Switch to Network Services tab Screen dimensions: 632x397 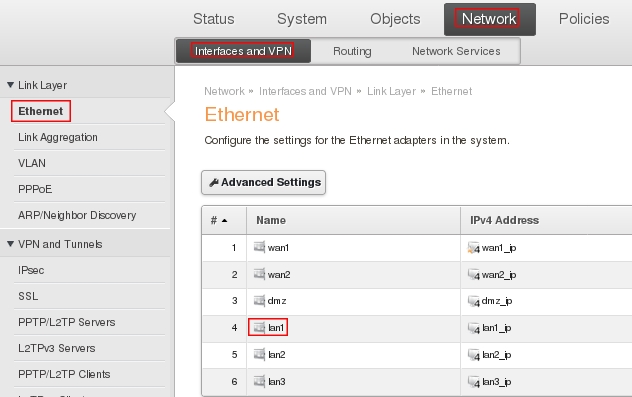tap(456, 51)
